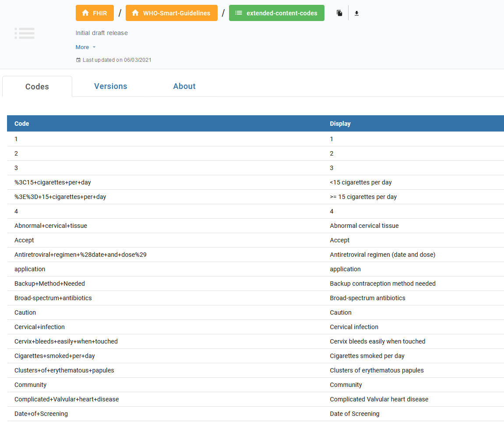Screen dimensions: 504x422
Task: Click the Community code cell
Action: 30,385
